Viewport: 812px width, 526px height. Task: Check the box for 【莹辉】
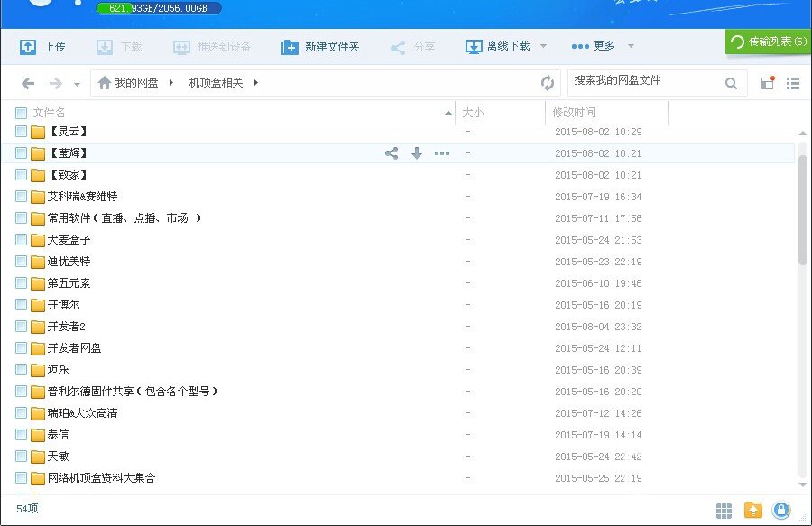pyautogui.click(x=21, y=153)
